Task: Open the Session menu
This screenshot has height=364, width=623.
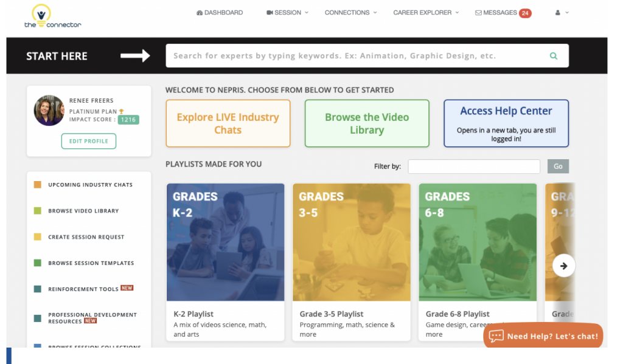Action: 287,13
